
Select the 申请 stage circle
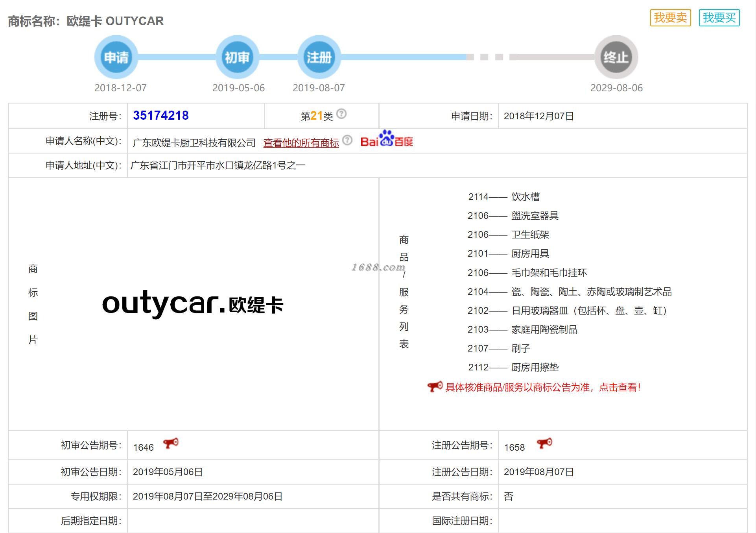116,57
